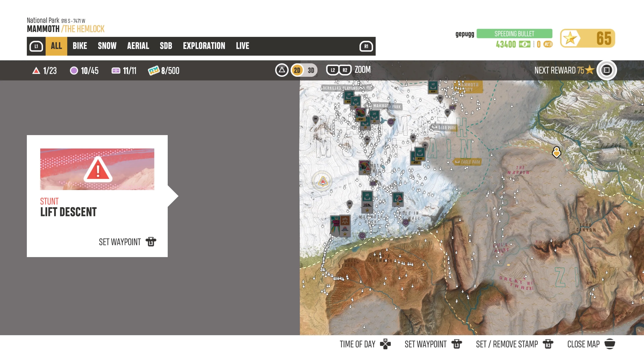Screen dimensions: 644x362
Task: Open the SNOW category tab
Action: (x=107, y=46)
